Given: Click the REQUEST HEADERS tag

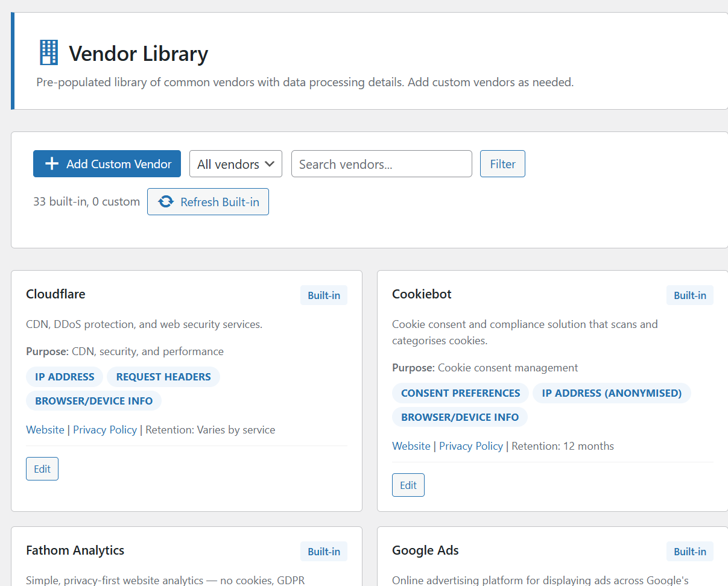Looking at the screenshot, I should (x=163, y=377).
